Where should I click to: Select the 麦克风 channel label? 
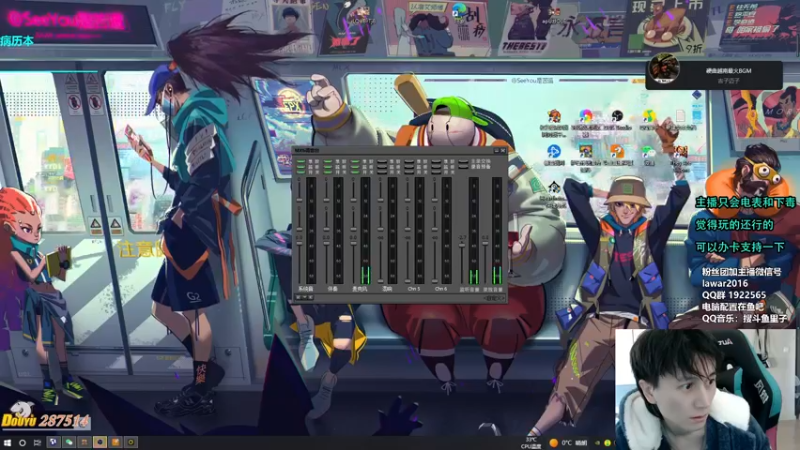click(360, 289)
